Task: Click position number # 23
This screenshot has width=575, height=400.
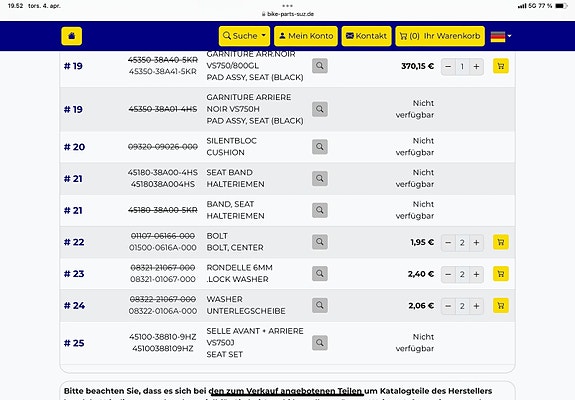Action: pos(74,274)
